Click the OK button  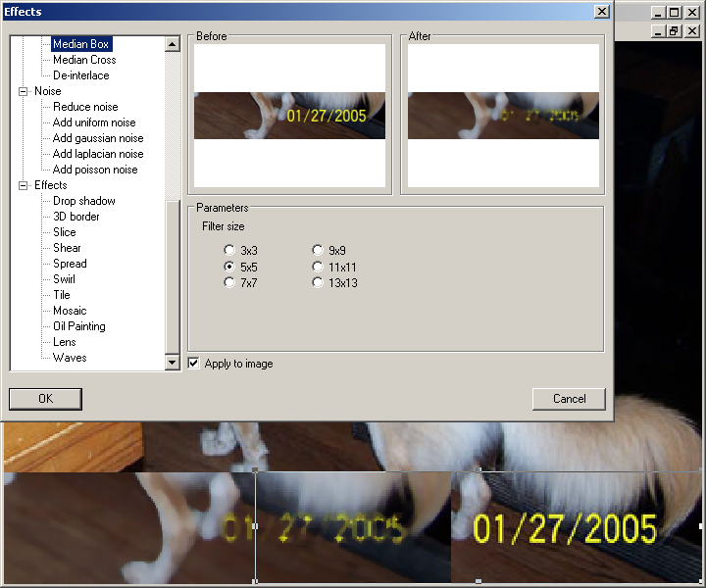[x=45, y=399]
